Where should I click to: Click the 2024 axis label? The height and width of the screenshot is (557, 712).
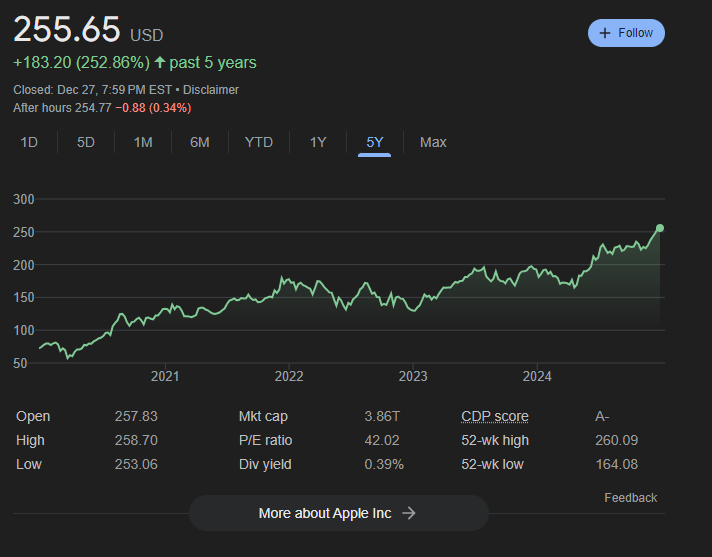coord(537,376)
